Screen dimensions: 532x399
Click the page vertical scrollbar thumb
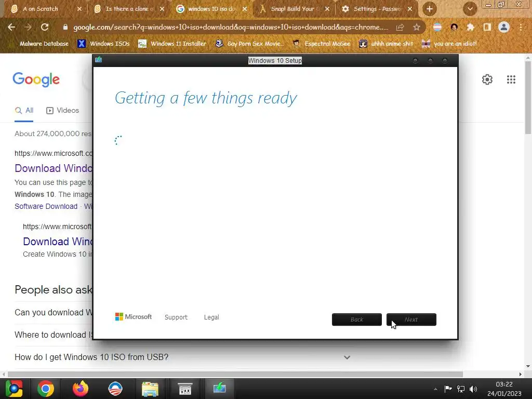[x=528, y=98]
